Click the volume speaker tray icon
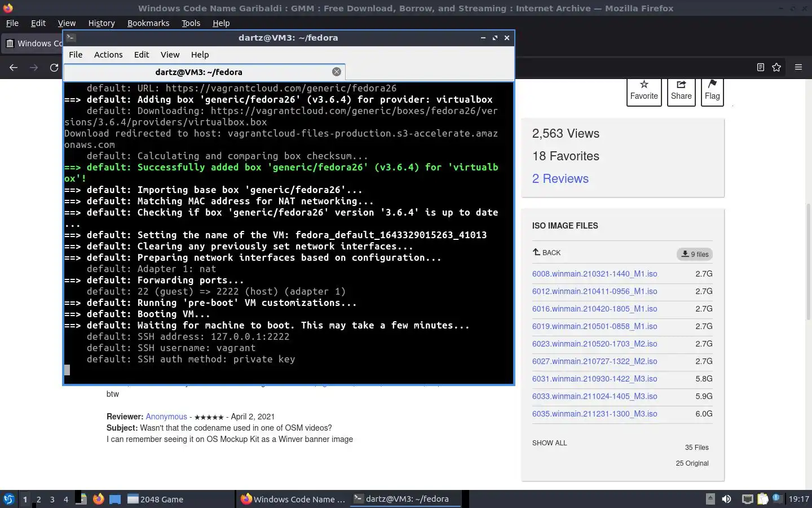 [x=726, y=499]
